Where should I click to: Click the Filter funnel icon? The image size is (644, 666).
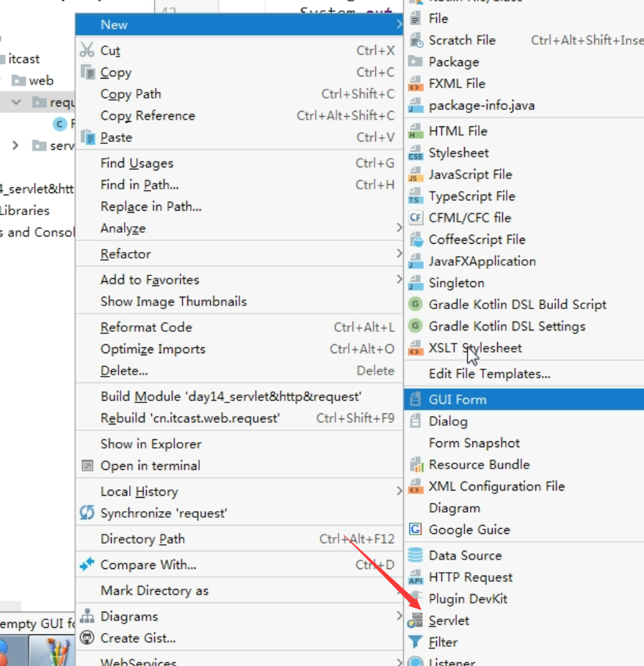pos(416,643)
